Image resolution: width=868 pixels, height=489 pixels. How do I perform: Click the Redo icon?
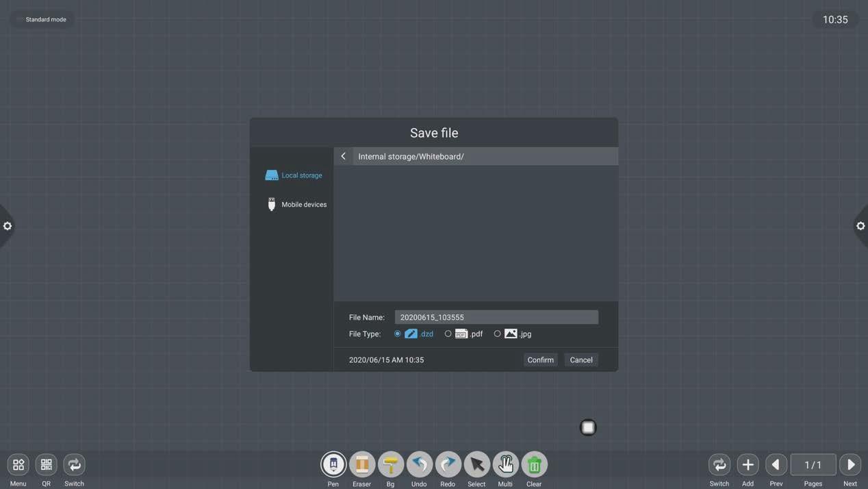tap(448, 464)
